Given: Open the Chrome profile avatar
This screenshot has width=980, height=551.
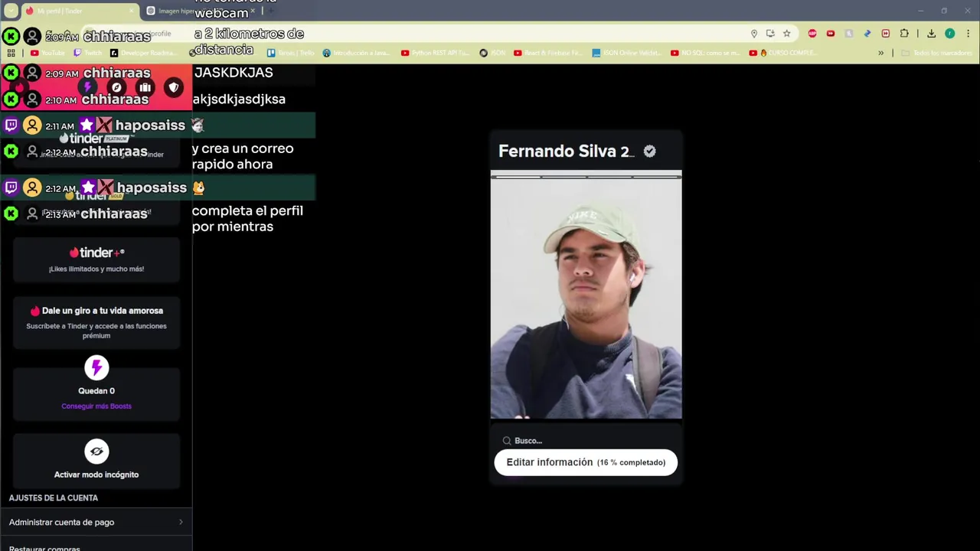Looking at the screenshot, I should pos(949,34).
